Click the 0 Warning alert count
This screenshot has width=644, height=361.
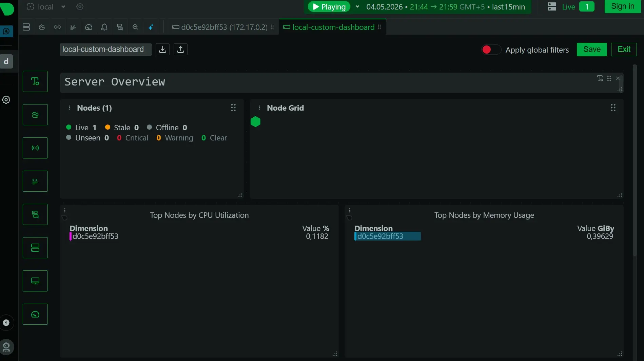point(175,138)
